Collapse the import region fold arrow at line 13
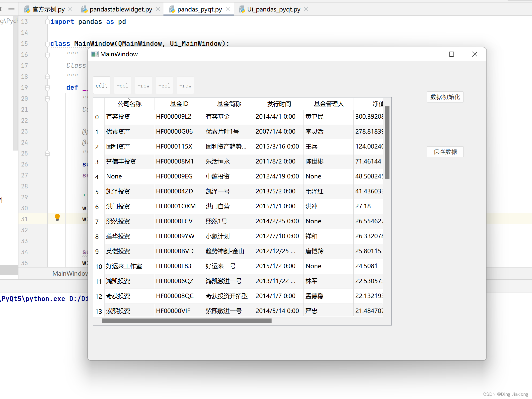 coord(47,21)
